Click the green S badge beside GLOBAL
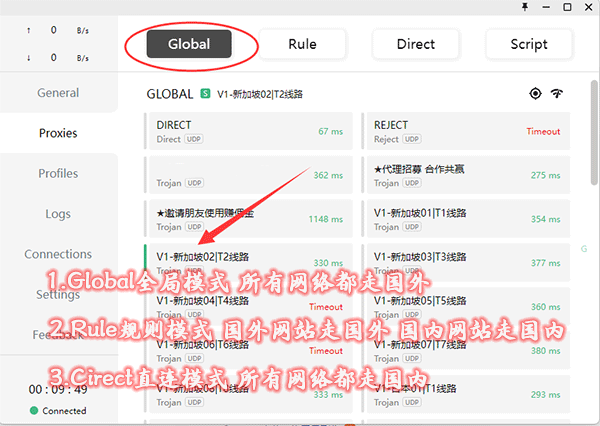Screen dimensions: 600x426 [x=205, y=94]
